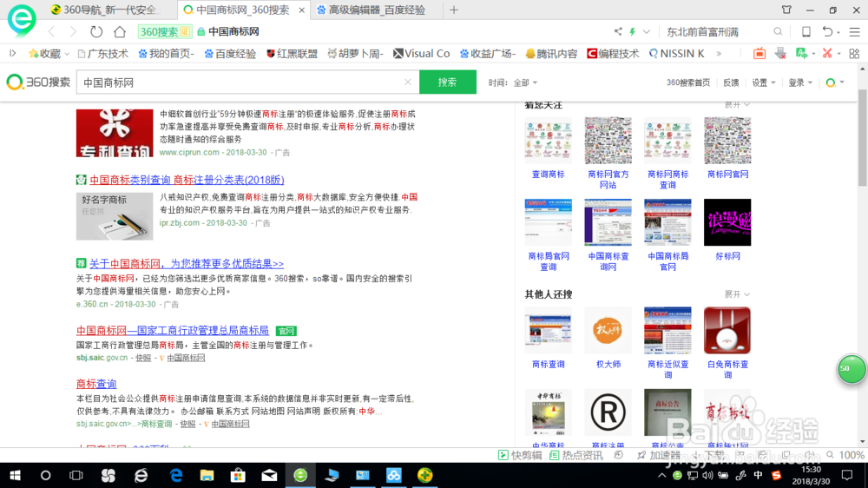The image size is (868, 488).
Task: Open 中国商标类别查询 商标注册分类表(2018版) link
Action: [x=187, y=180]
